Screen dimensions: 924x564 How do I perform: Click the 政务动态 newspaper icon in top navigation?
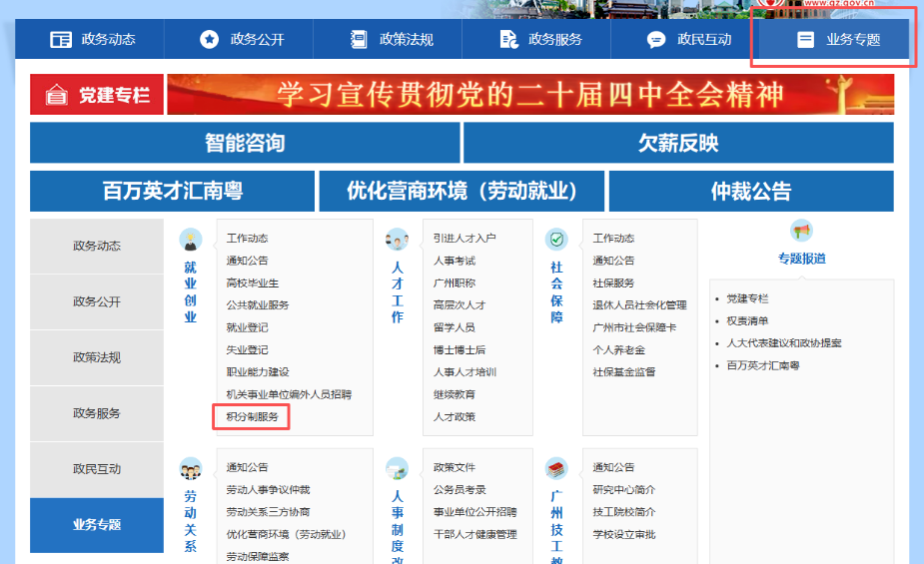[x=61, y=40]
